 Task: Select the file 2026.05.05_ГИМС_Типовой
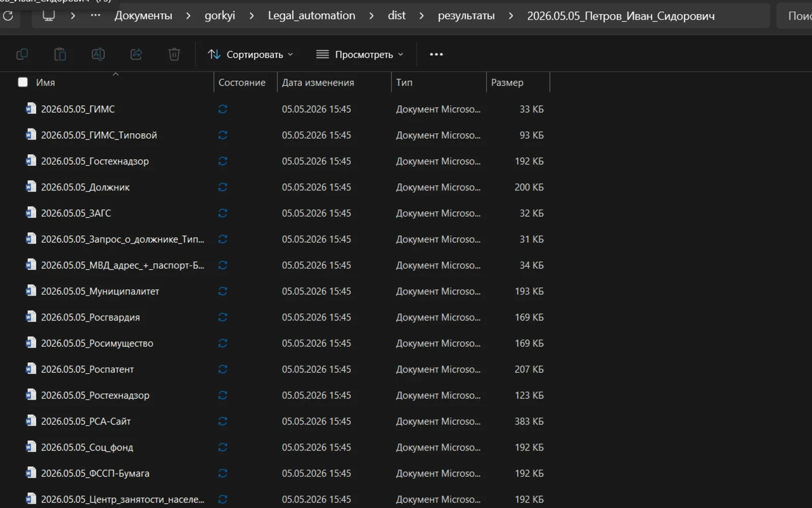click(99, 135)
